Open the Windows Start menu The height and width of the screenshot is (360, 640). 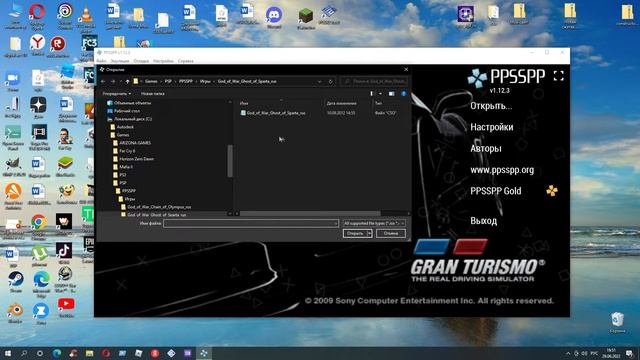[x=8, y=353]
